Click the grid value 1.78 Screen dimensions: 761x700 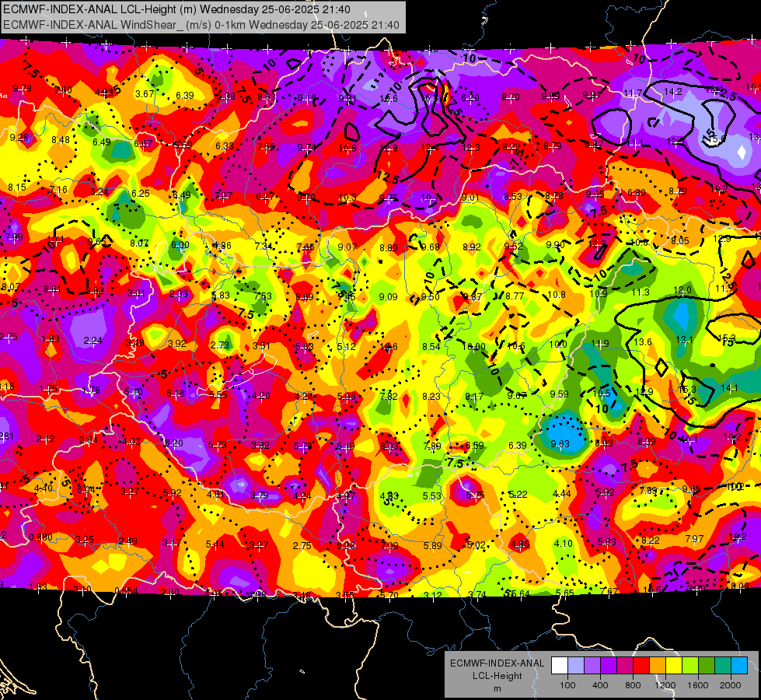(x=91, y=390)
